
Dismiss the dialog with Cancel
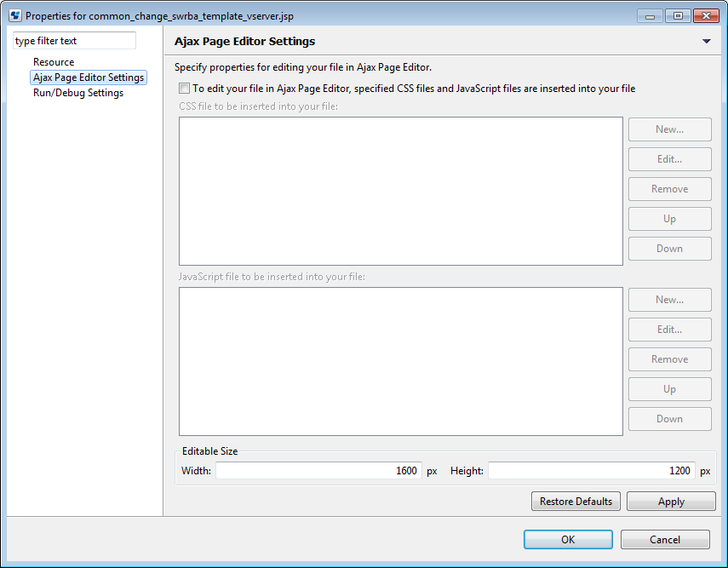665,539
